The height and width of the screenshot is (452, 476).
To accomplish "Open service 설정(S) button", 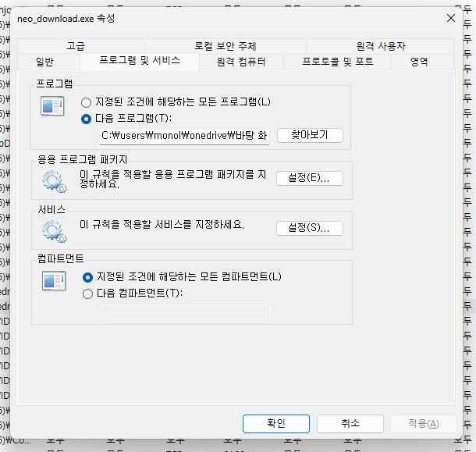I will click(309, 228).
